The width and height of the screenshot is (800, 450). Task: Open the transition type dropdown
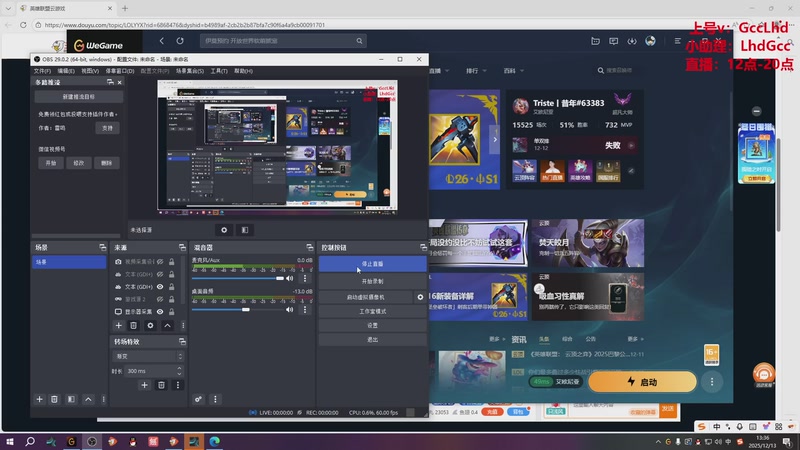pos(147,356)
